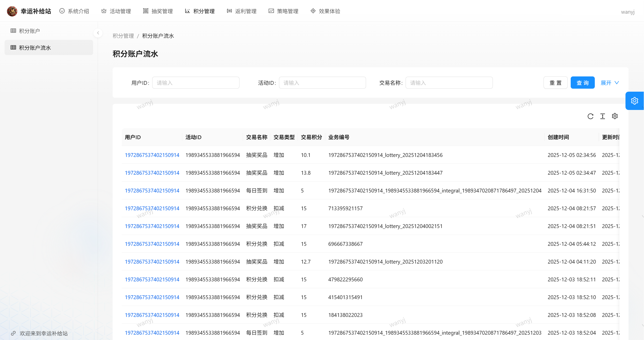Focus the 活动ID input field
This screenshot has height=340, width=644.
(x=322, y=83)
